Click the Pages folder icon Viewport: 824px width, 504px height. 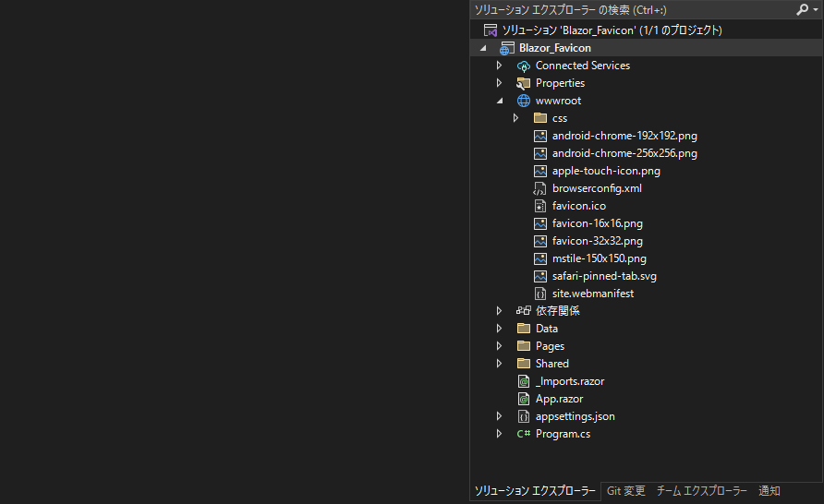pyautogui.click(x=524, y=346)
